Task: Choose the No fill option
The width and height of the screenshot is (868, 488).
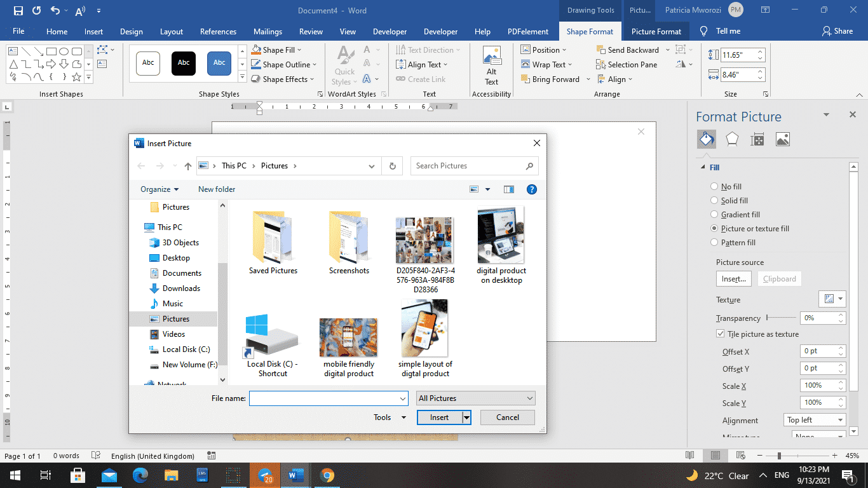Action: click(714, 186)
